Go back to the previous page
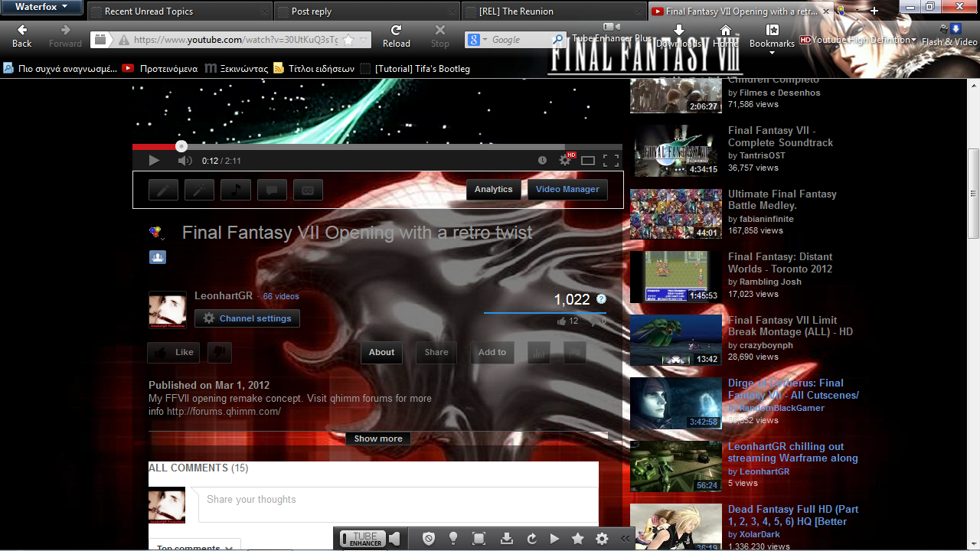980x551 pixels. (x=22, y=36)
